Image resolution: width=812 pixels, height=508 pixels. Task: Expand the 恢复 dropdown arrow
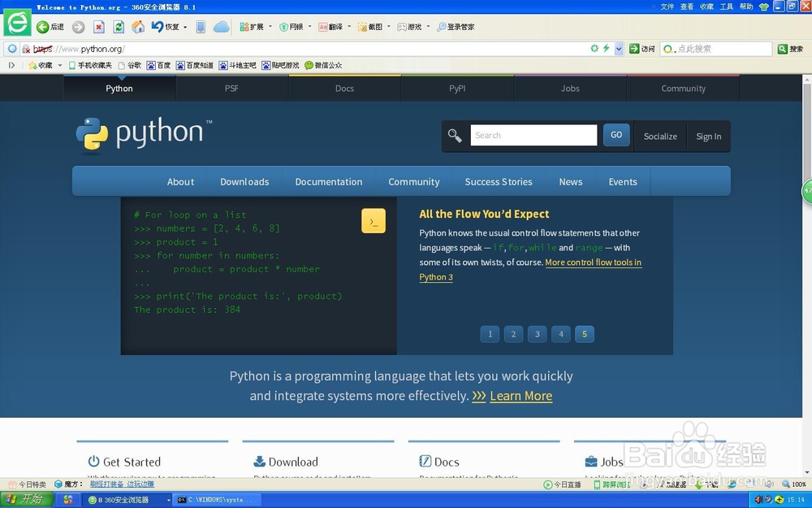185,27
